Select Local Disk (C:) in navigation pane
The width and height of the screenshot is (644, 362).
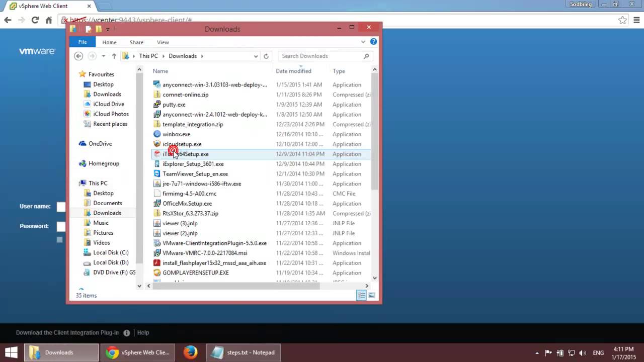click(111, 253)
